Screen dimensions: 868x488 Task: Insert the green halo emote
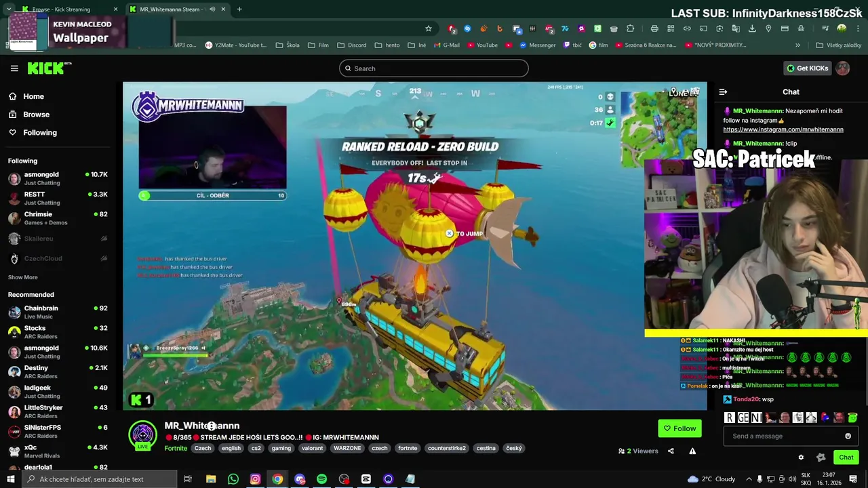tap(852, 418)
